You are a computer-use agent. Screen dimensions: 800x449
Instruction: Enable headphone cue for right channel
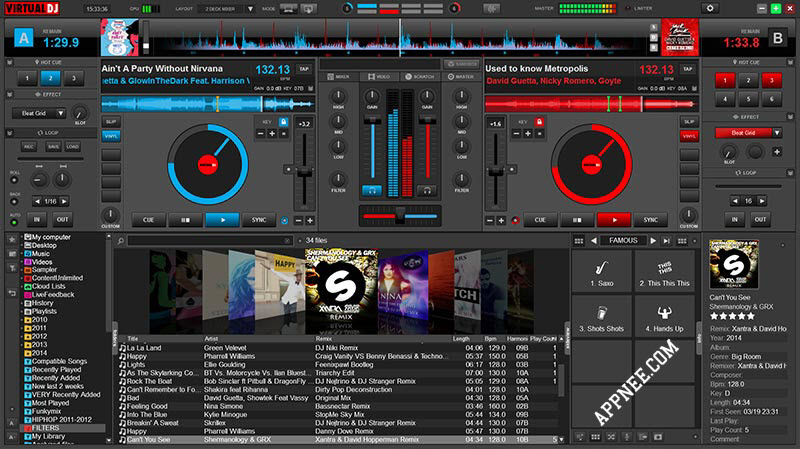coord(427,191)
